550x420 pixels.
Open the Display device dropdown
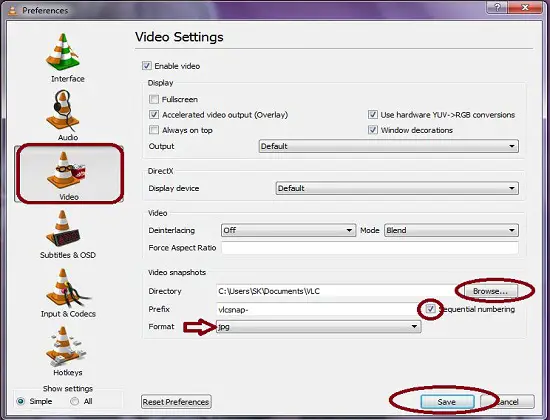(397, 188)
